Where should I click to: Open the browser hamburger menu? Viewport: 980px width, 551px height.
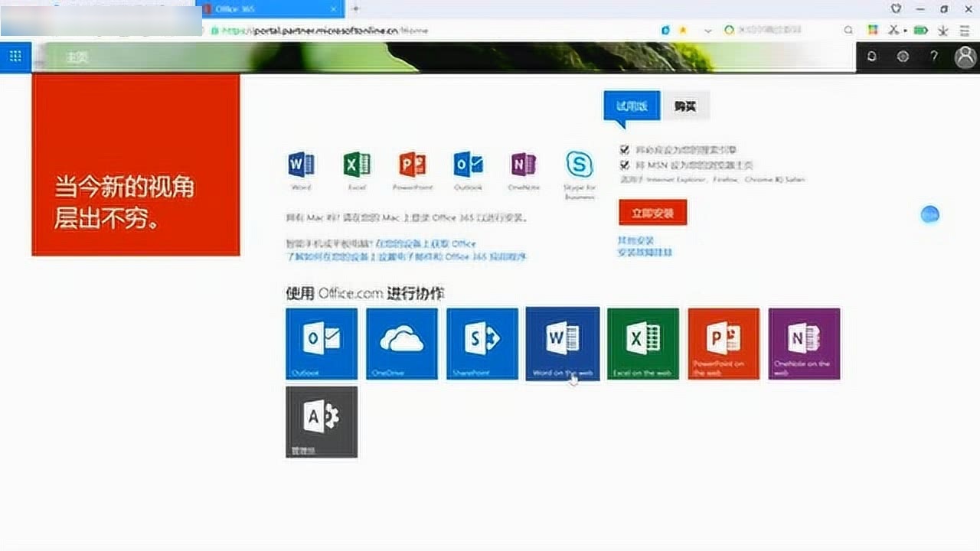click(x=963, y=31)
